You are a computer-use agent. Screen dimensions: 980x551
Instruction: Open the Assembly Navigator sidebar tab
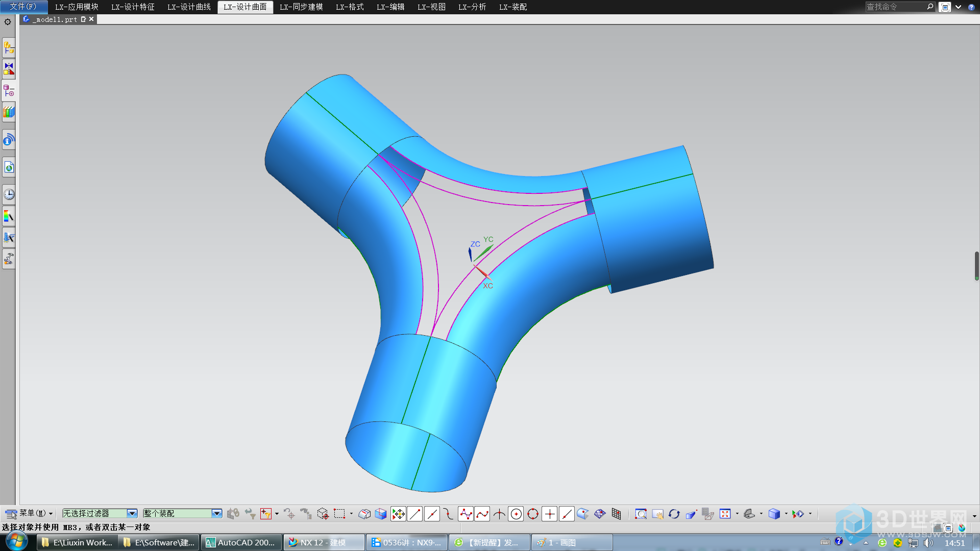[x=9, y=48]
